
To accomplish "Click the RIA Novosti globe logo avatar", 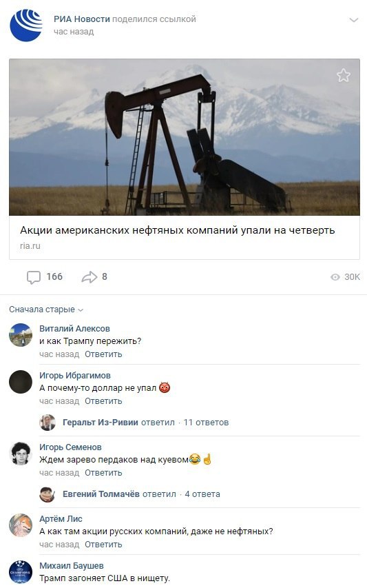I will (x=26, y=25).
